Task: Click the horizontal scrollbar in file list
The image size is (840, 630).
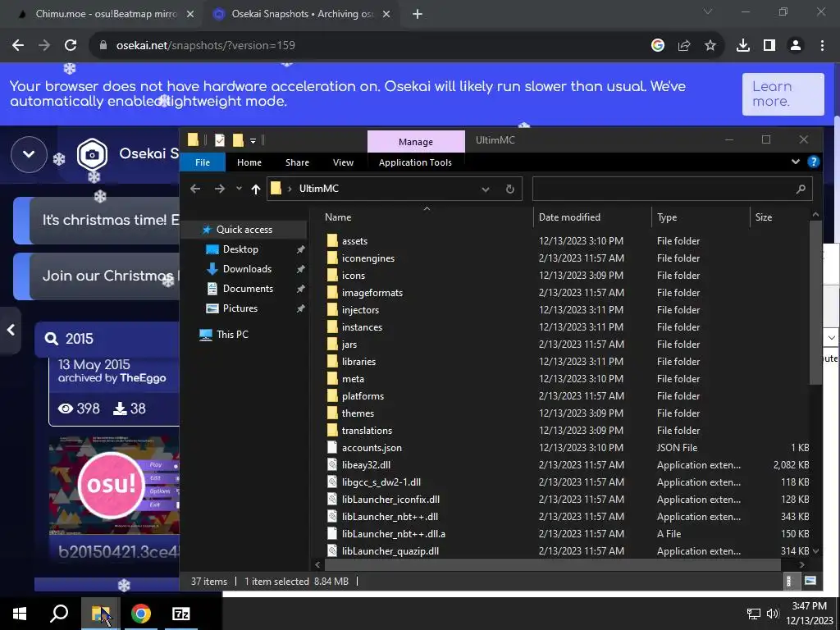Action: coord(552,564)
